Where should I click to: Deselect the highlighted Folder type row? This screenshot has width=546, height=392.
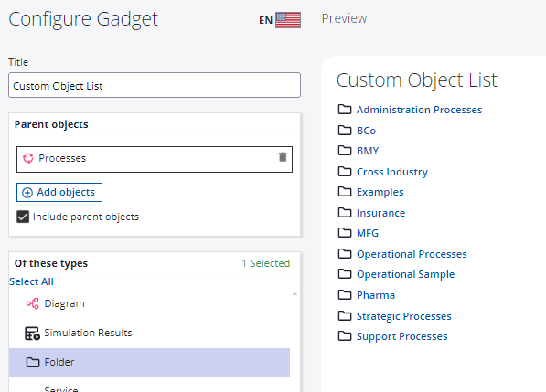[149, 363]
